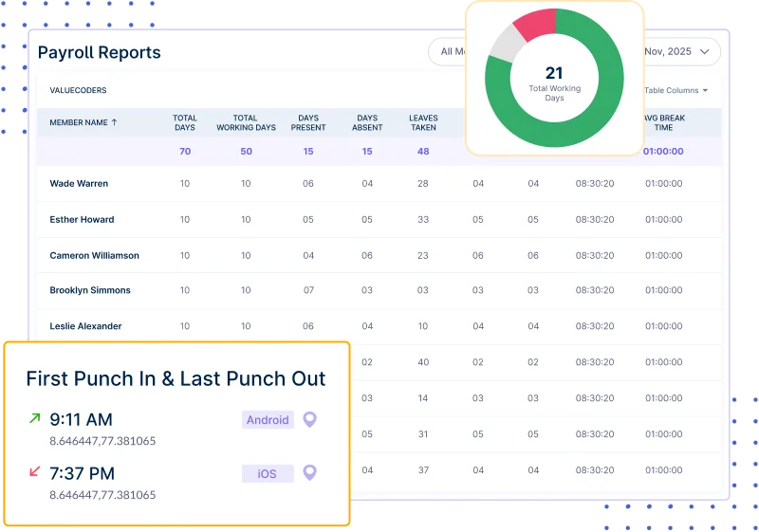Click the green punch-in arrow icon

35,418
